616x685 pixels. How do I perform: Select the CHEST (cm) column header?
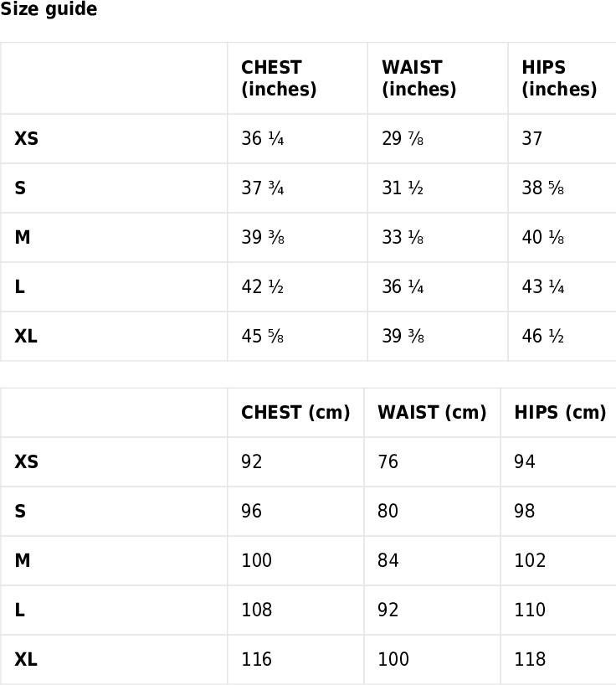point(295,412)
